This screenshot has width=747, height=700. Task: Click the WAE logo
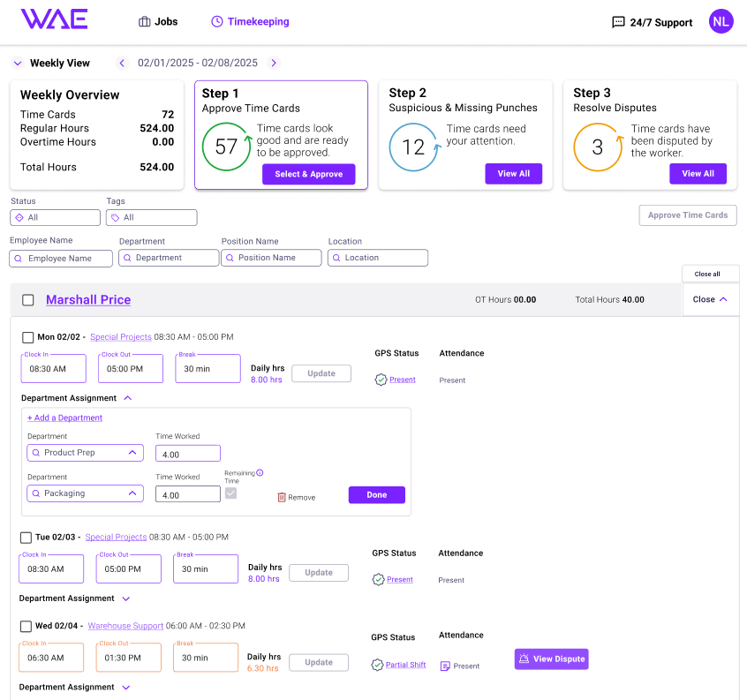point(54,19)
